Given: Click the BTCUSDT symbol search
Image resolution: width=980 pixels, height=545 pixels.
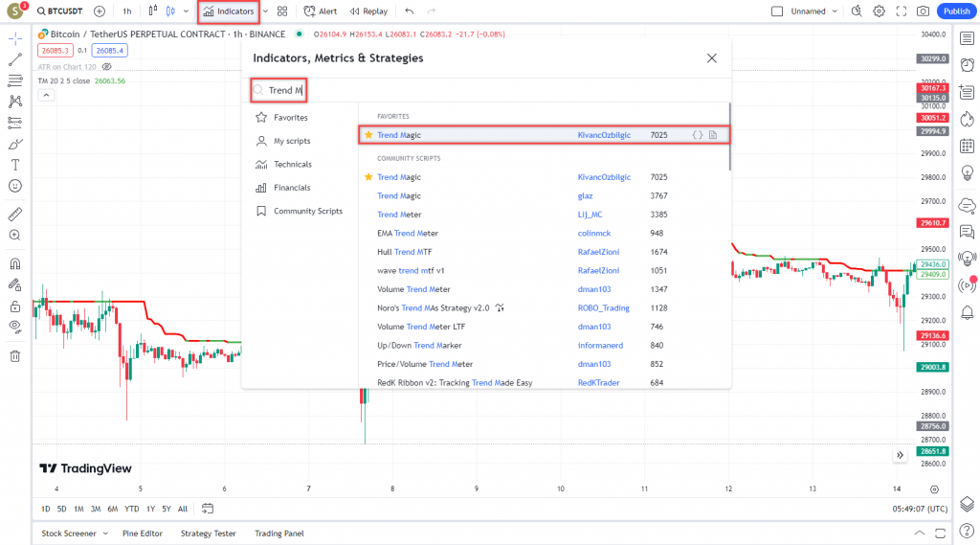Looking at the screenshot, I should point(60,11).
